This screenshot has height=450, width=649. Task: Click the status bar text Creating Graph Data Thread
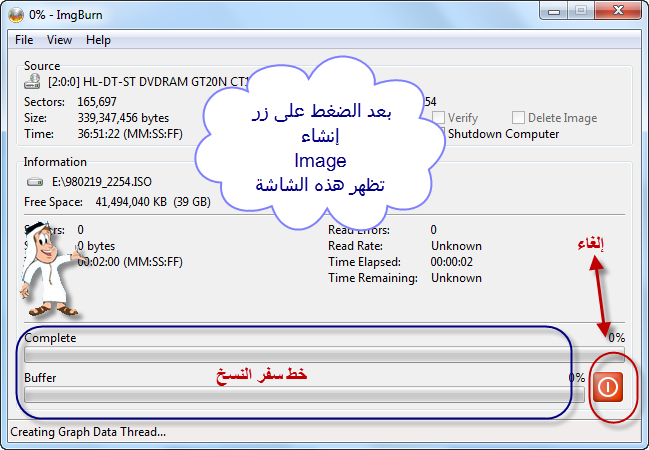[88, 432]
